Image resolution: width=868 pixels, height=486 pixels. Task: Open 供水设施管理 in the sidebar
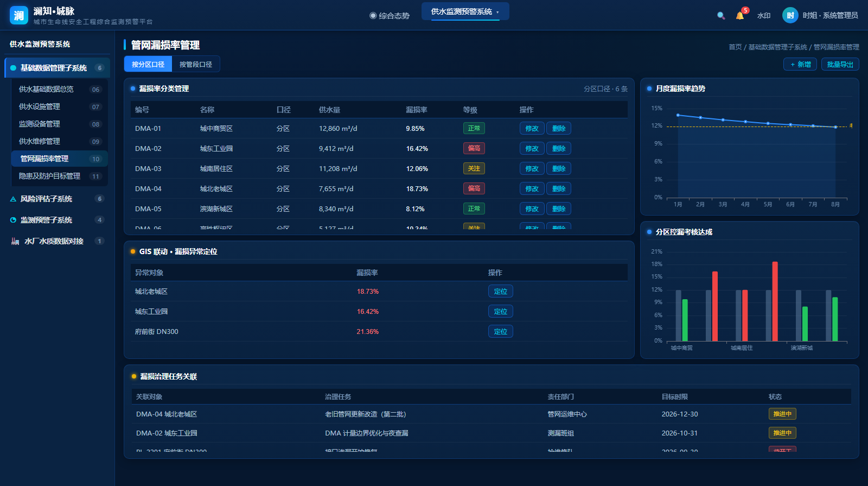59,106
